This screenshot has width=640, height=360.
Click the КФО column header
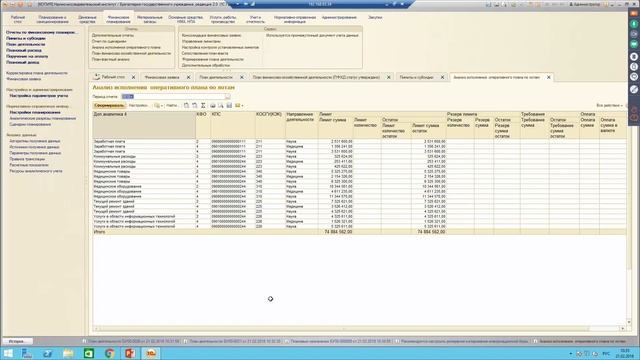coord(203,125)
